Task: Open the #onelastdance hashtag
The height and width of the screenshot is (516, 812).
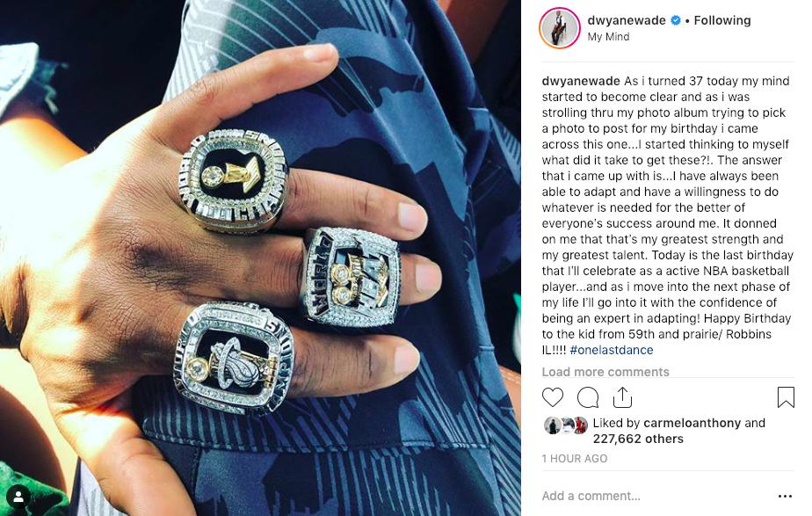Action: tap(612, 350)
